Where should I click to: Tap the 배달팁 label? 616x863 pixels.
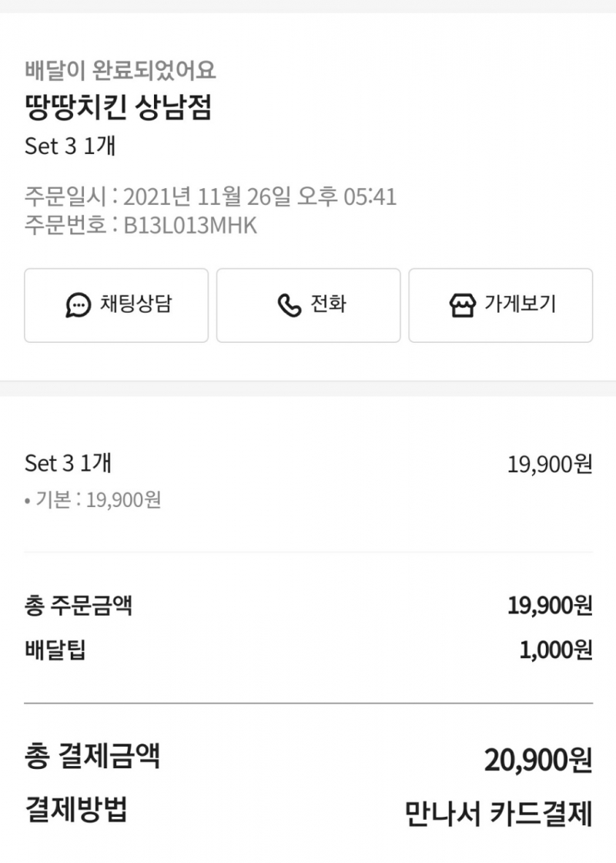[x=55, y=650]
